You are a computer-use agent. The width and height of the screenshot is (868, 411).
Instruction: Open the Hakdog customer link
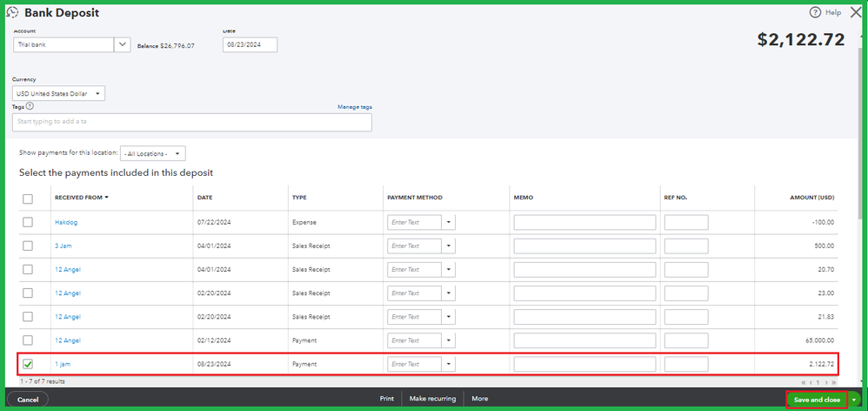pyautogui.click(x=66, y=222)
